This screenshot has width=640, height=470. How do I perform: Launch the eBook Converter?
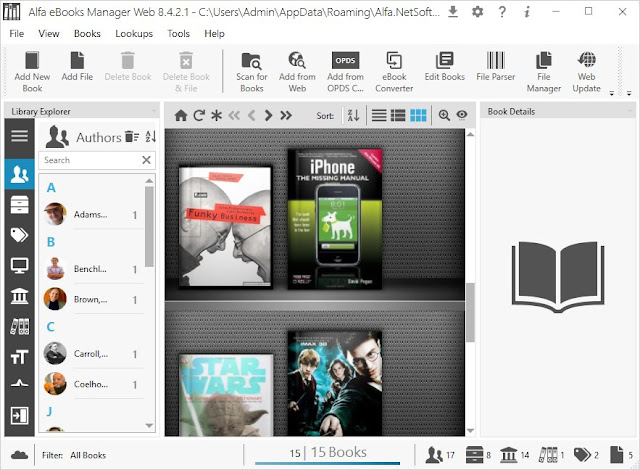pos(394,72)
